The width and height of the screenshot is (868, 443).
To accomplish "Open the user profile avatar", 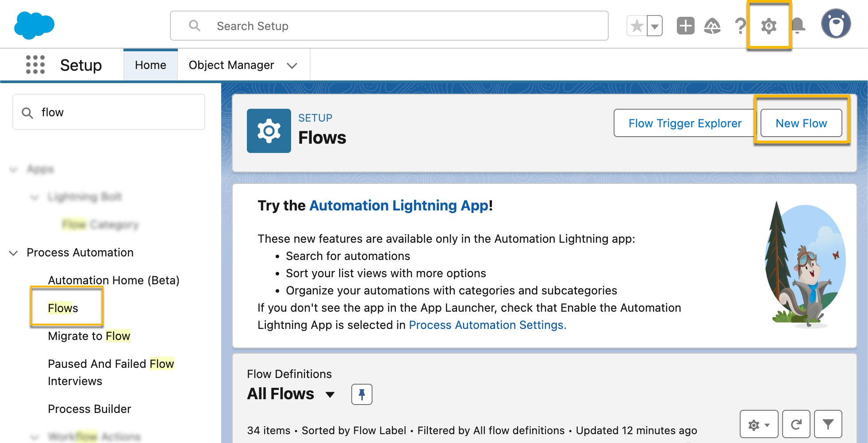I will pyautogui.click(x=836, y=24).
